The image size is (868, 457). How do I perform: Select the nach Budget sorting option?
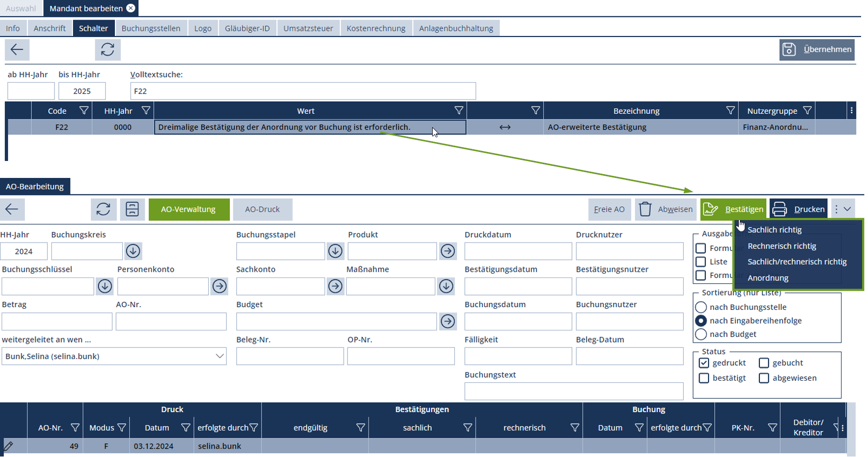pyautogui.click(x=701, y=334)
